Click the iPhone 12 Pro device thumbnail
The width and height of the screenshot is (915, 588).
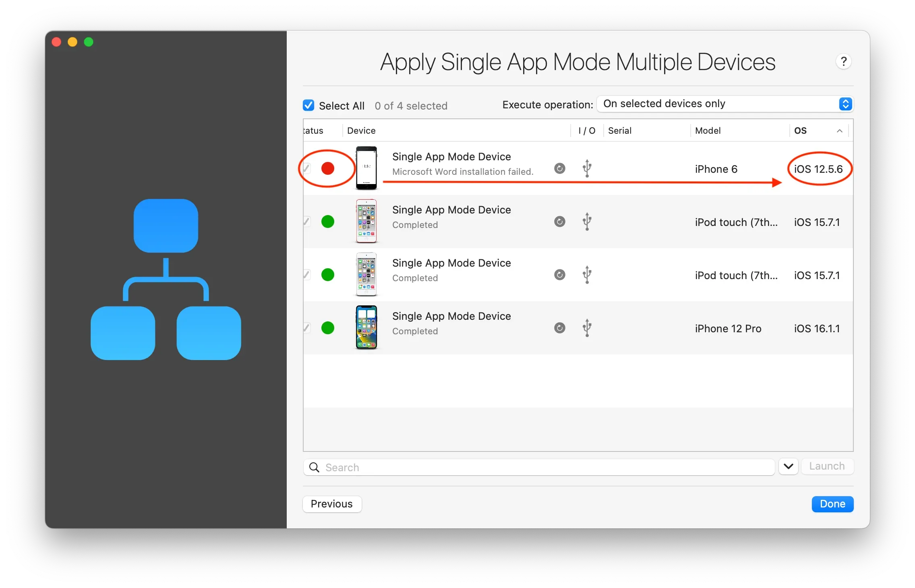click(x=366, y=327)
